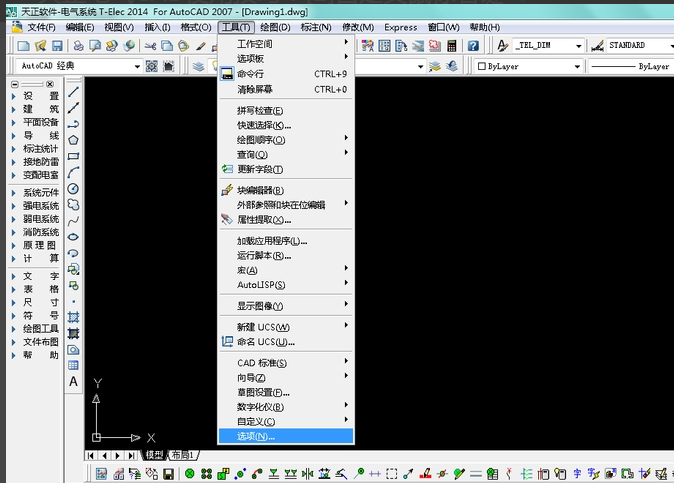The height and width of the screenshot is (483, 674).
Task: Click the blue Help question mark icon
Action: point(473,46)
